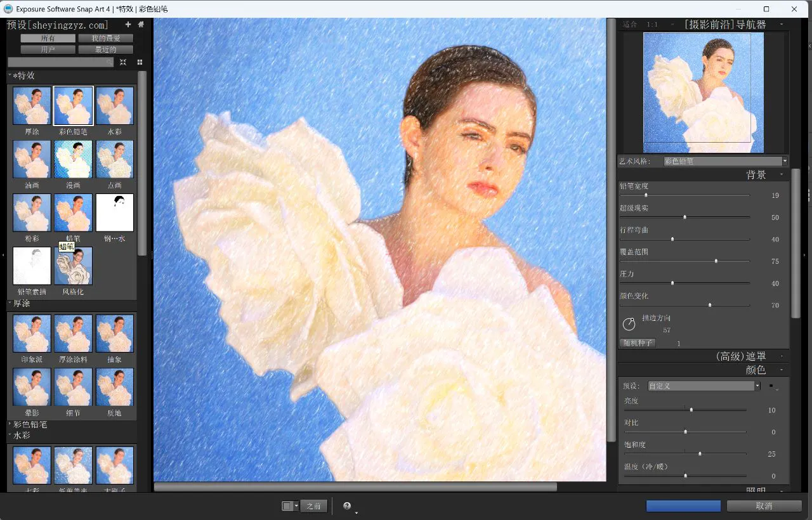812x520 pixels.
Task: Expand the 彩色铅笔 preset group
Action: click(x=10, y=424)
